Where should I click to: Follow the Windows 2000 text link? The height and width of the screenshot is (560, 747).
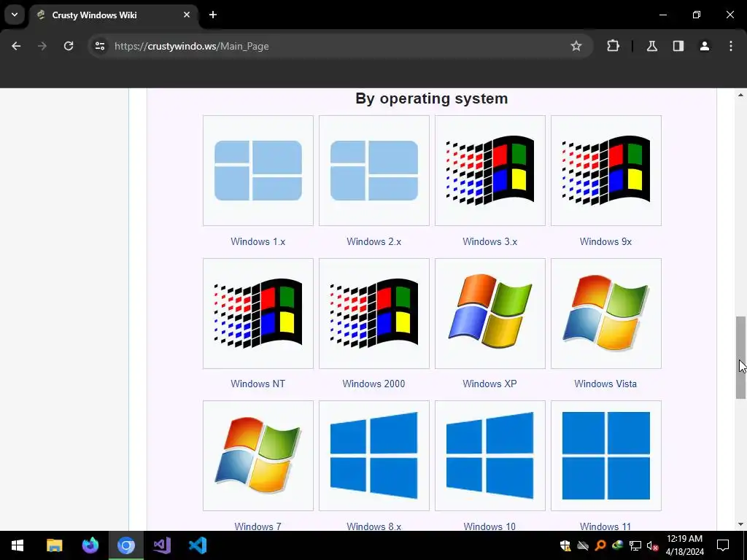tap(373, 384)
